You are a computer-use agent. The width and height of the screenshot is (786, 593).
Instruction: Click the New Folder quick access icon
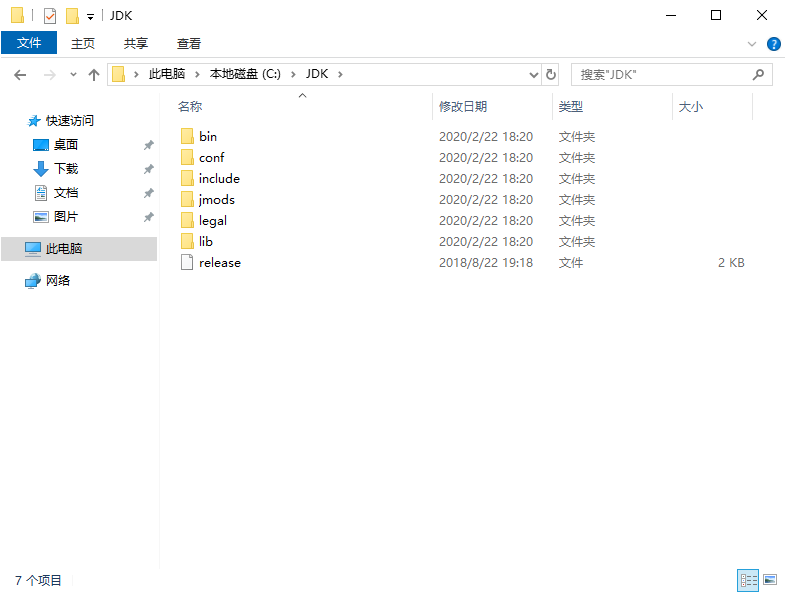tap(72, 16)
